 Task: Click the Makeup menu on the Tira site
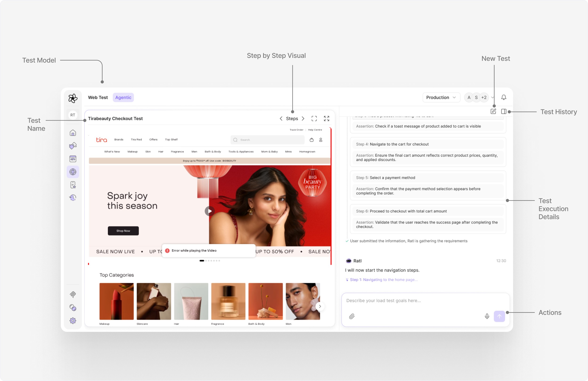pos(132,152)
